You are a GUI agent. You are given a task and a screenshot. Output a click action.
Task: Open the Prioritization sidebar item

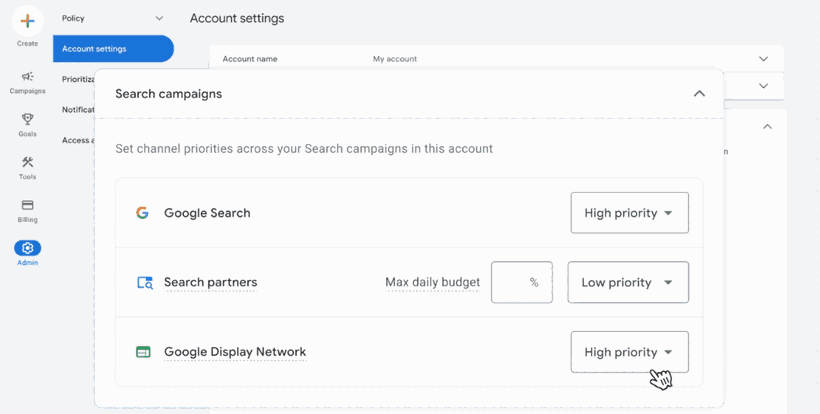(78, 79)
